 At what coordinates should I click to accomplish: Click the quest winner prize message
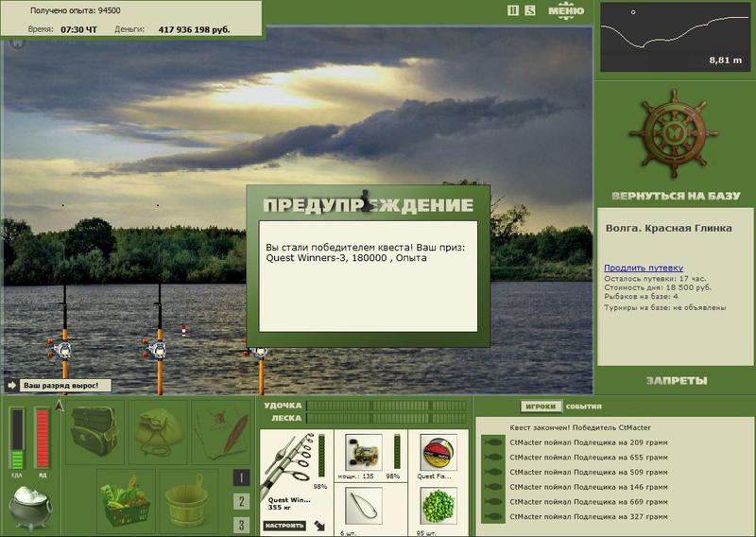click(x=366, y=252)
